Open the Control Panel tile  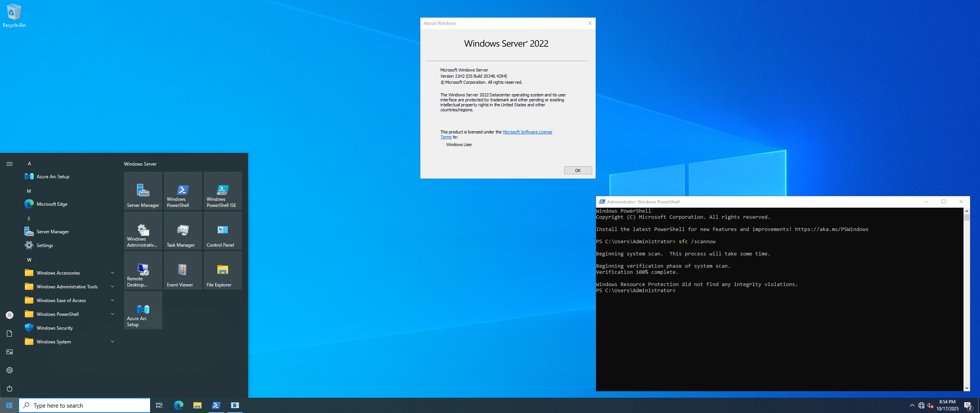(222, 231)
